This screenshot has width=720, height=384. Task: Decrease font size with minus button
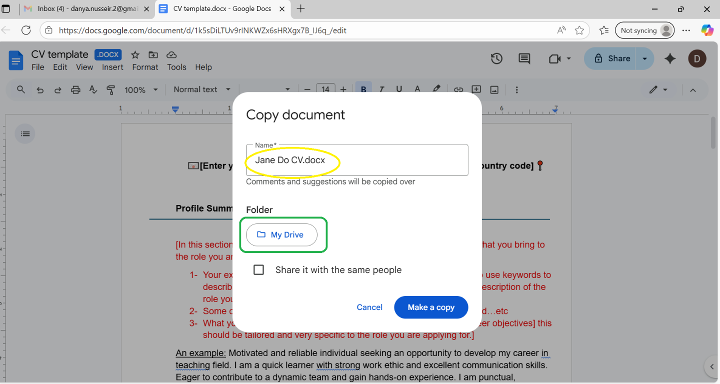click(307, 90)
